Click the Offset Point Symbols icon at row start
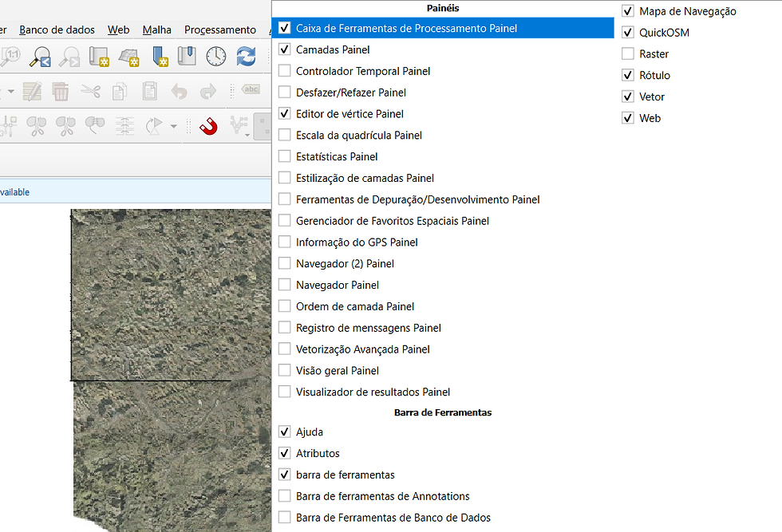 coord(9,126)
